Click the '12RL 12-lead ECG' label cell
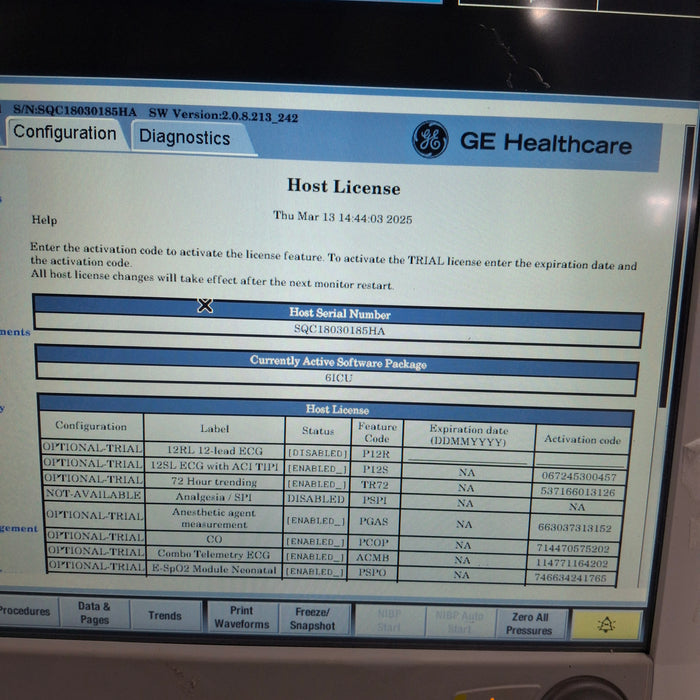The image size is (700, 700). (214, 450)
